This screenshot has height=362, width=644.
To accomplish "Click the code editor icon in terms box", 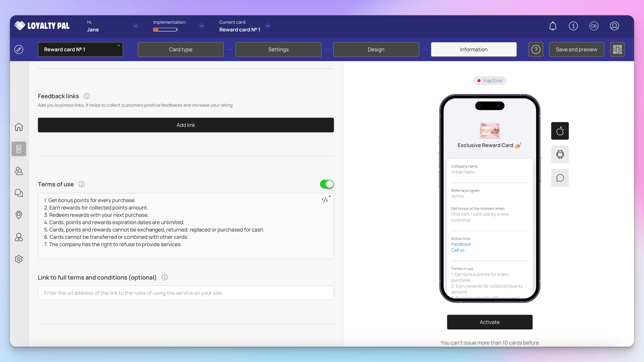I will (x=325, y=200).
